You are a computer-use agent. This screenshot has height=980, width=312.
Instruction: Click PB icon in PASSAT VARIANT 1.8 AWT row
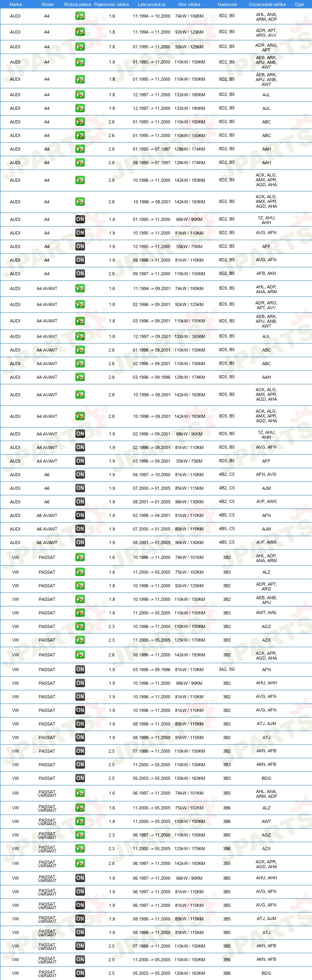pos(80,821)
